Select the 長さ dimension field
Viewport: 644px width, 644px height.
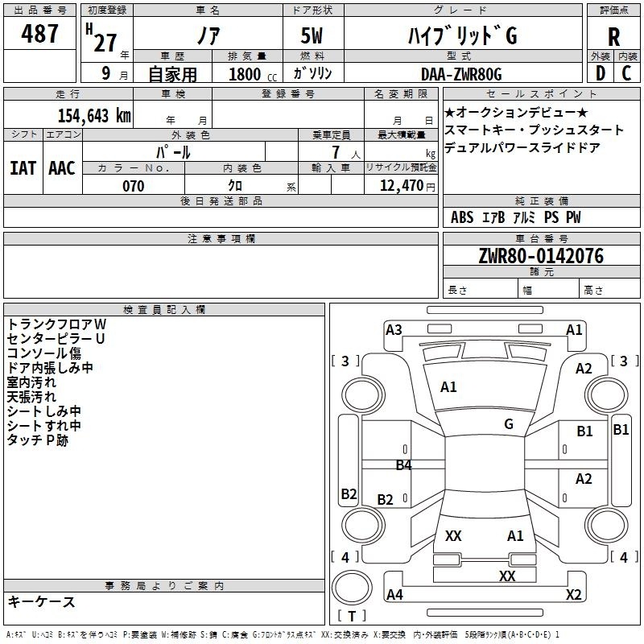[x=480, y=288]
